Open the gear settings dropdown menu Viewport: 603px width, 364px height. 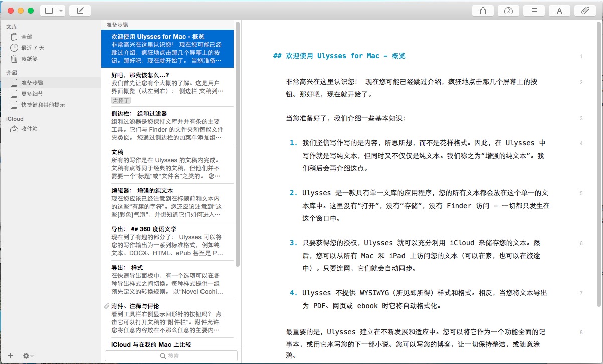pyautogui.click(x=28, y=356)
